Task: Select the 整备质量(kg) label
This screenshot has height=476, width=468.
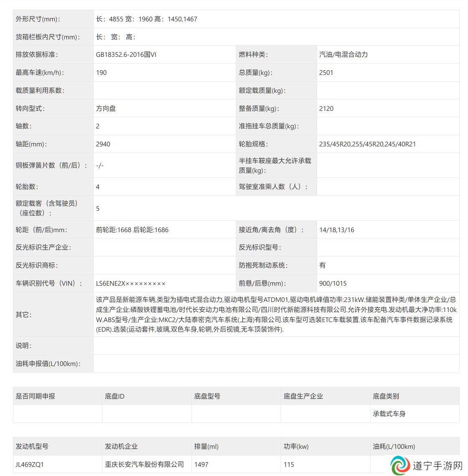Action: pyautogui.click(x=259, y=108)
